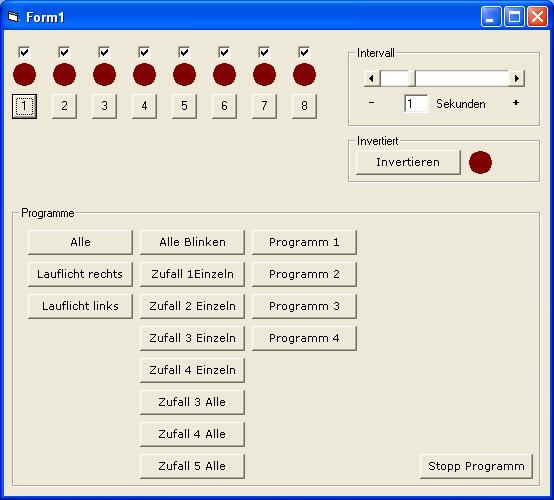This screenshot has width=554, height=500.
Task: Launch Programm 2
Action: point(304,274)
